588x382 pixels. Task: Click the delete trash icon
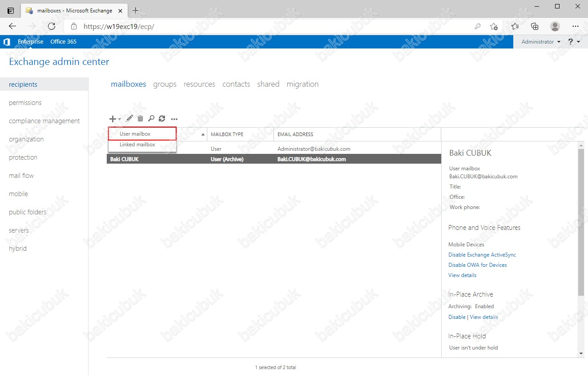coord(140,119)
